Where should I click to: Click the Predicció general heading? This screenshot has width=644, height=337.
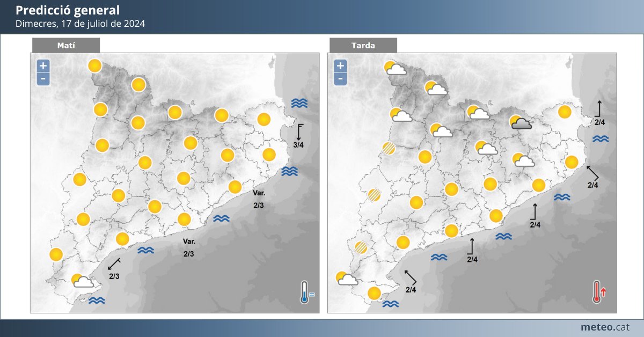point(68,10)
